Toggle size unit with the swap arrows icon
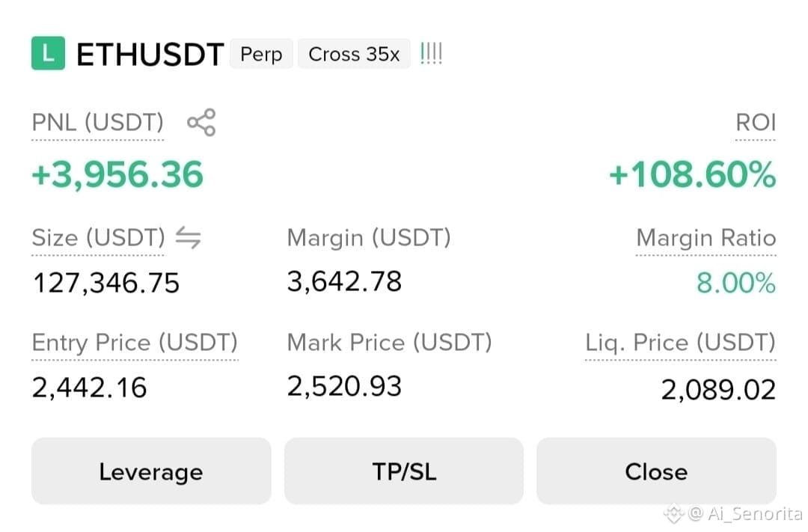The image size is (808, 532). point(188,238)
